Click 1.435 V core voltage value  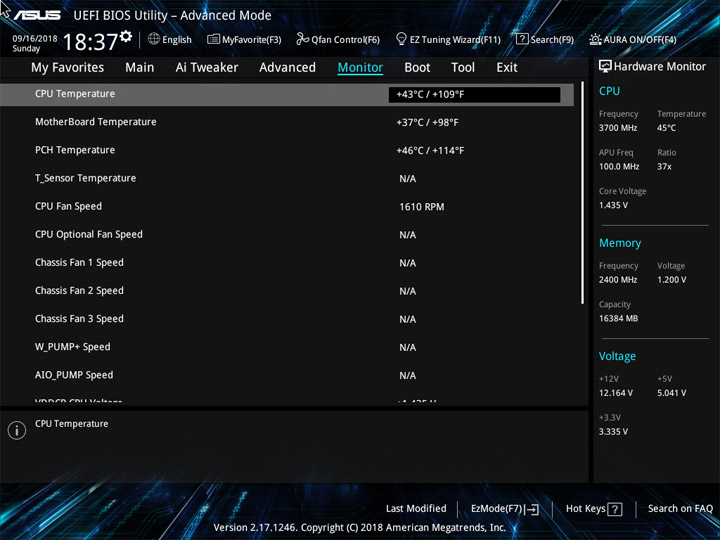coord(613,205)
